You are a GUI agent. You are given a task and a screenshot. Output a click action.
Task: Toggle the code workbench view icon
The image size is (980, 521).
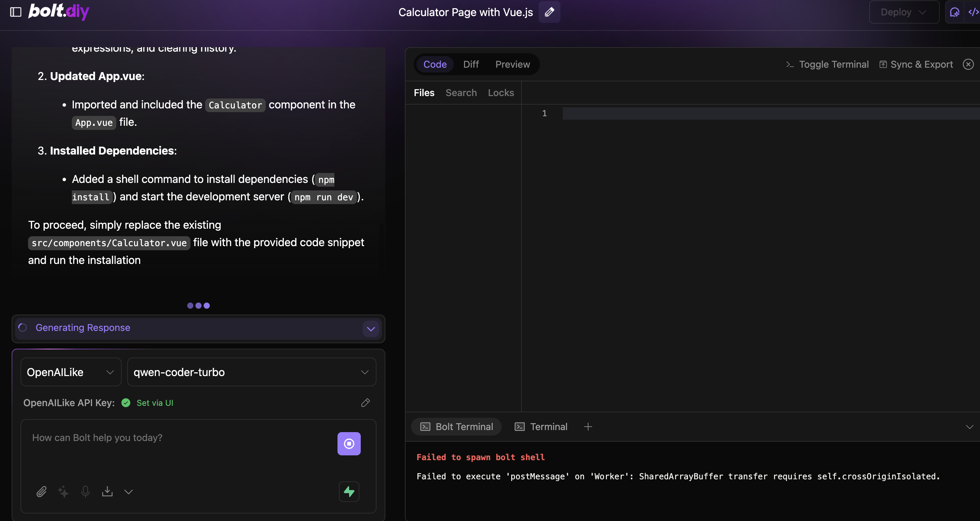click(x=973, y=12)
